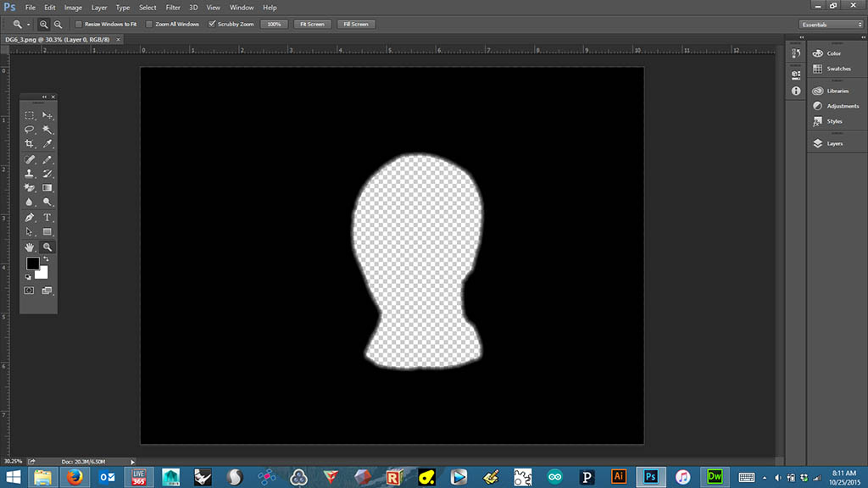Choose the Clone Stamp tool
The width and height of the screenshot is (868, 488).
29,174
